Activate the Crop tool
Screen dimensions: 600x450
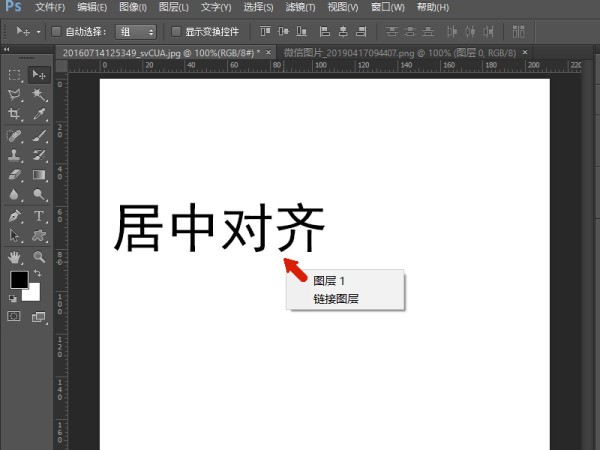15,115
